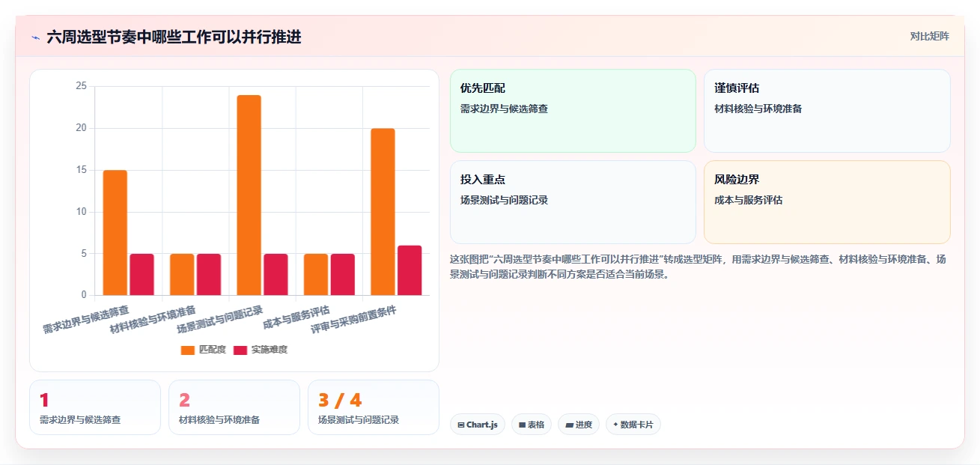Click the tallest orange bar for 场景测试与问题记录
Image resolution: width=980 pixels, height=465 pixels.
point(249,195)
